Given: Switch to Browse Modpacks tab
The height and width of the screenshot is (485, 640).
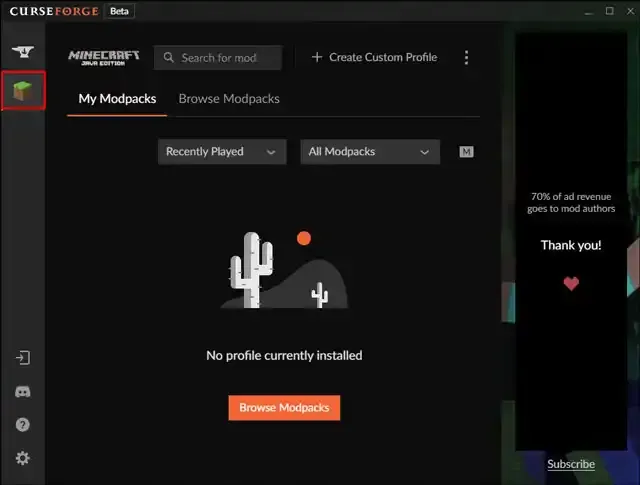Looking at the screenshot, I should click(x=229, y=99).
